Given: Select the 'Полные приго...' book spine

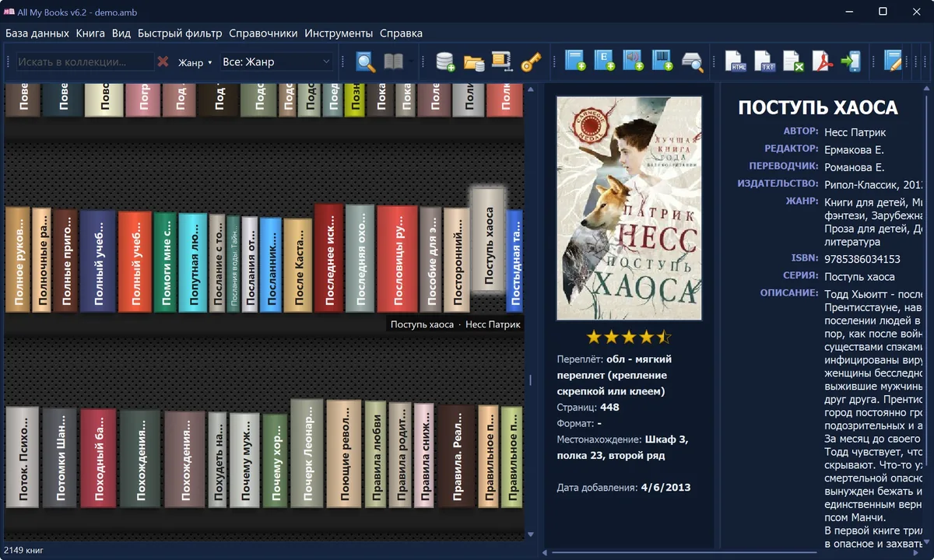Looking at the screenshot, I should pyautogui.click(x=65, y=261).
